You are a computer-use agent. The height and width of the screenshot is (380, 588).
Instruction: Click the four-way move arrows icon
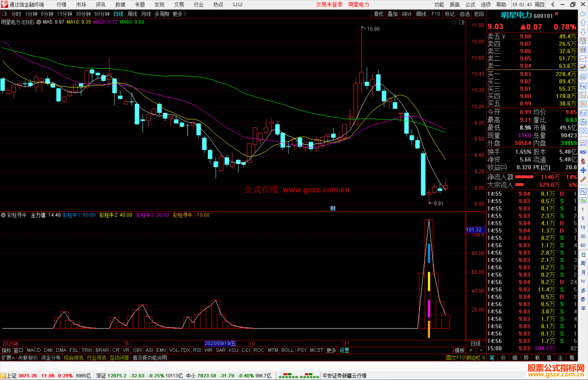[x=583, y=170]
